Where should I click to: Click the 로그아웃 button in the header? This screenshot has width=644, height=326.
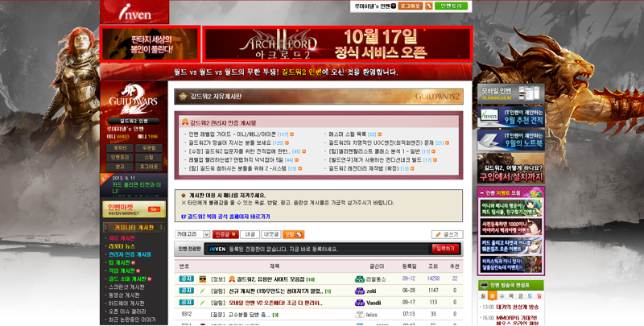tap(411, 6)
